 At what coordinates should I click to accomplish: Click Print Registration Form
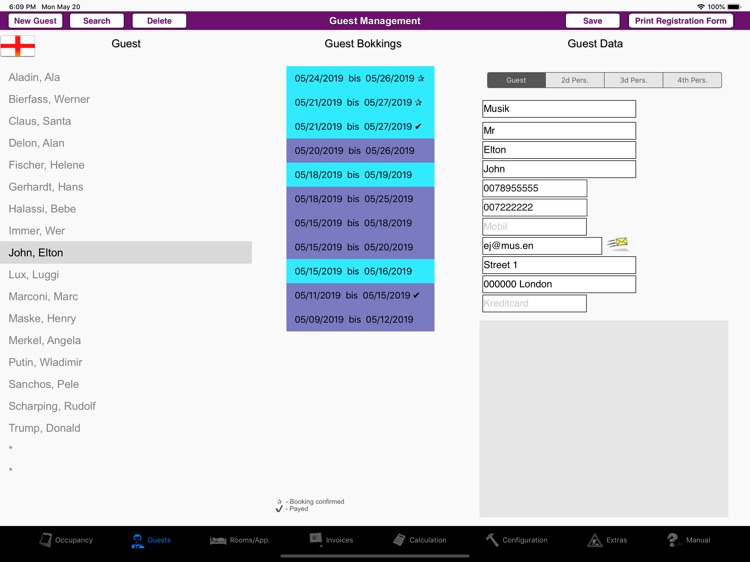click(x=681, y=21)
